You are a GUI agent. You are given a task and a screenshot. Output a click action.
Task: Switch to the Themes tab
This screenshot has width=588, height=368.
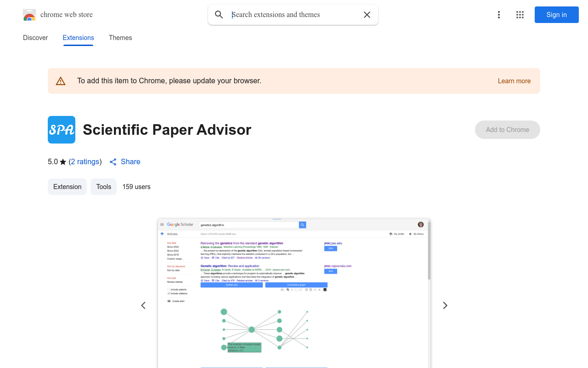coord(120,38)
